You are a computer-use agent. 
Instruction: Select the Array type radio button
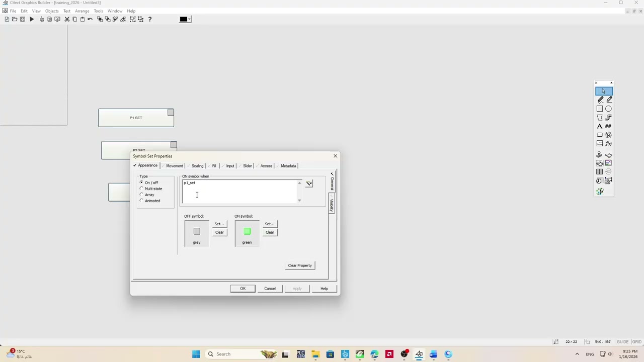point(141,195)
